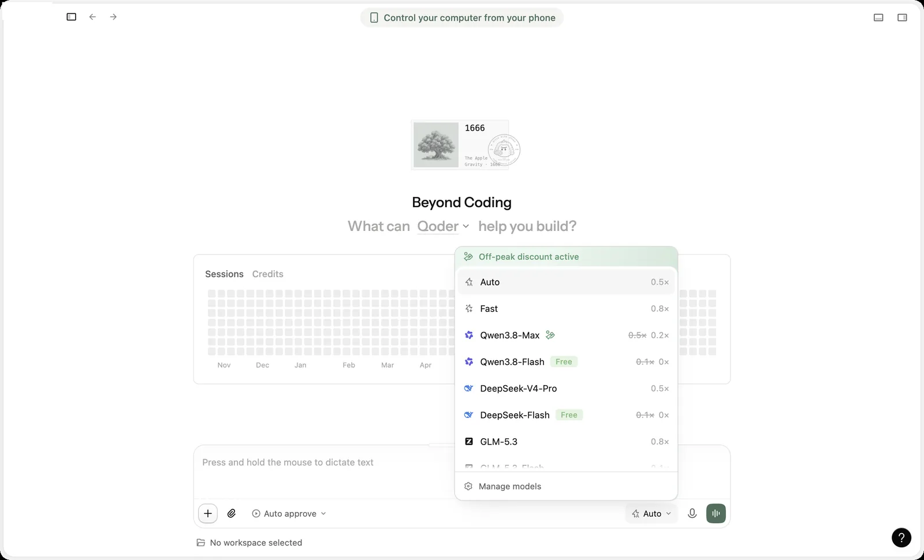The height and width of the screenshot is (560, 924).
Task: Click the green voice waveform button
Action: coord(716,513)
